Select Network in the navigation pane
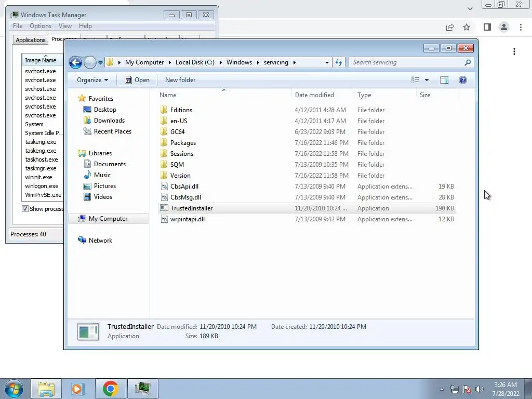The image size is (532, 399). (x=100, y=241)
